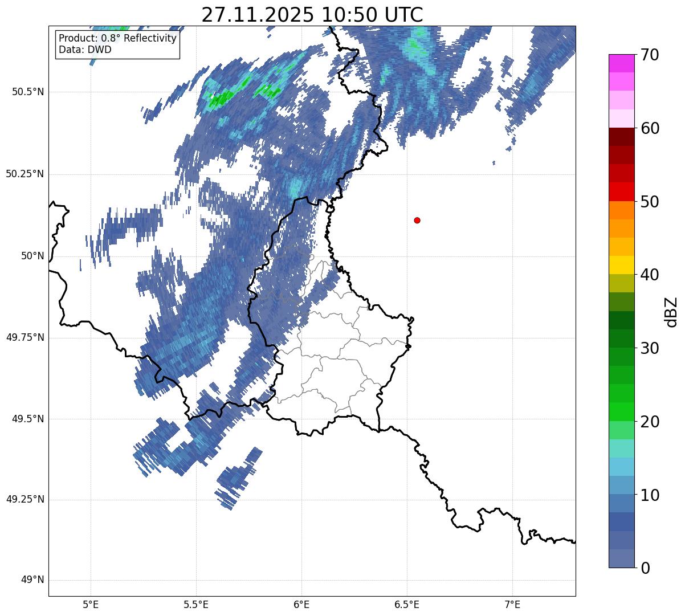
Task: Click the longitude label 5.5°E
Action: (196, 604)
